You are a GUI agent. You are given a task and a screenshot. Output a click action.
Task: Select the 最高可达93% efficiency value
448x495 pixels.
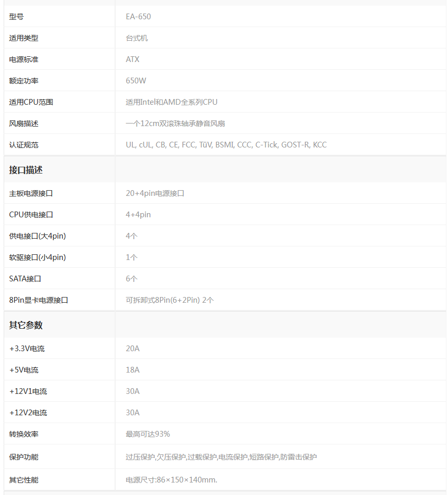[148, 434]
